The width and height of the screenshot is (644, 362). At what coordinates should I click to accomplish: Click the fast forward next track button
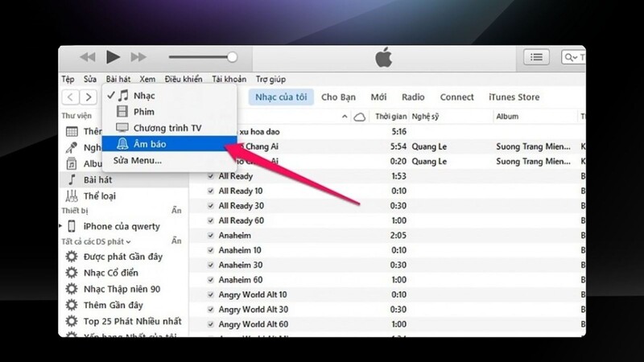tap(138, 57)
